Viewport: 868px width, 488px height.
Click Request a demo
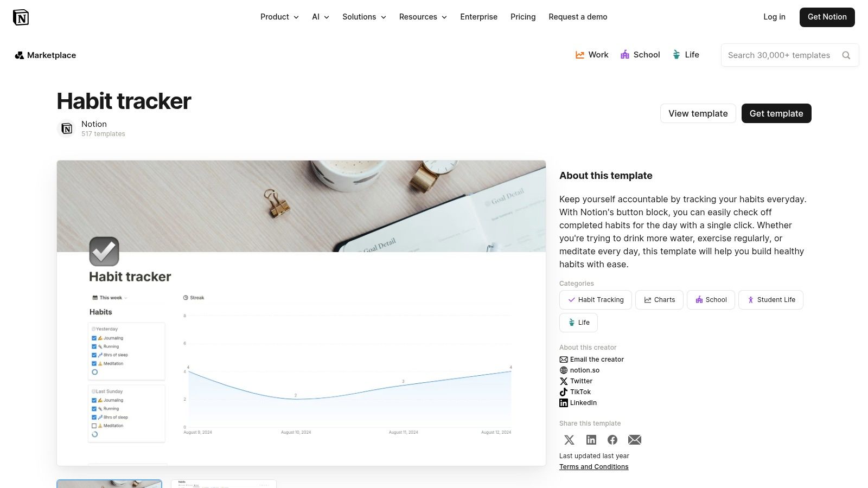(578, 17)
